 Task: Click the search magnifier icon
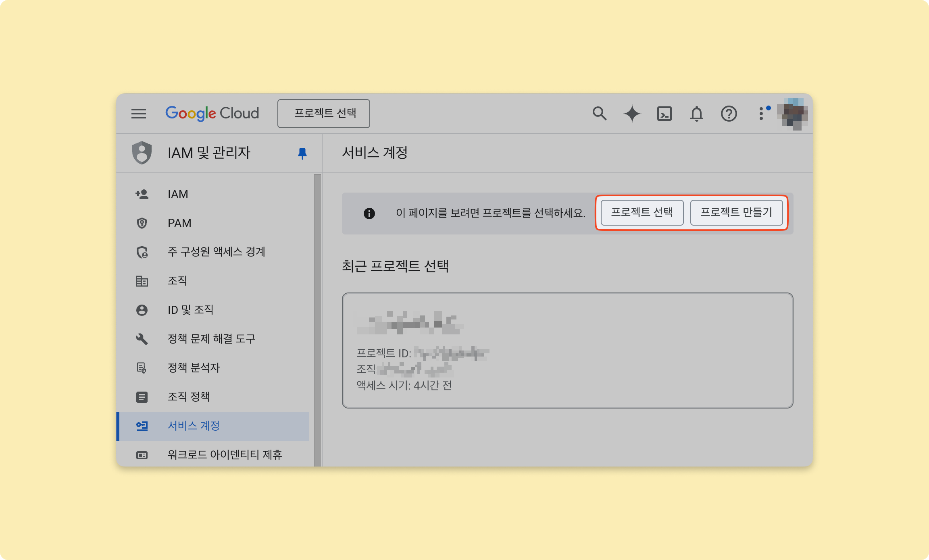pyautogui.click(x=599, y=114)
